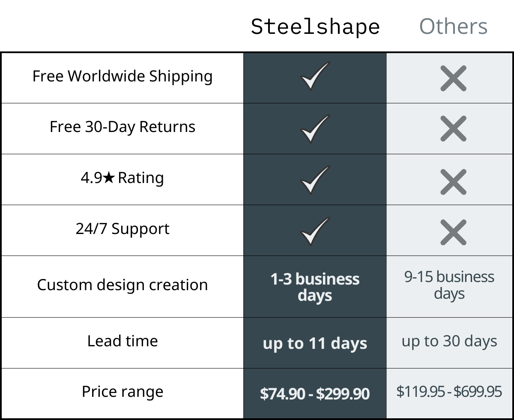Click the Custom design creation label
514x420 pixels.
coord(123,285)
